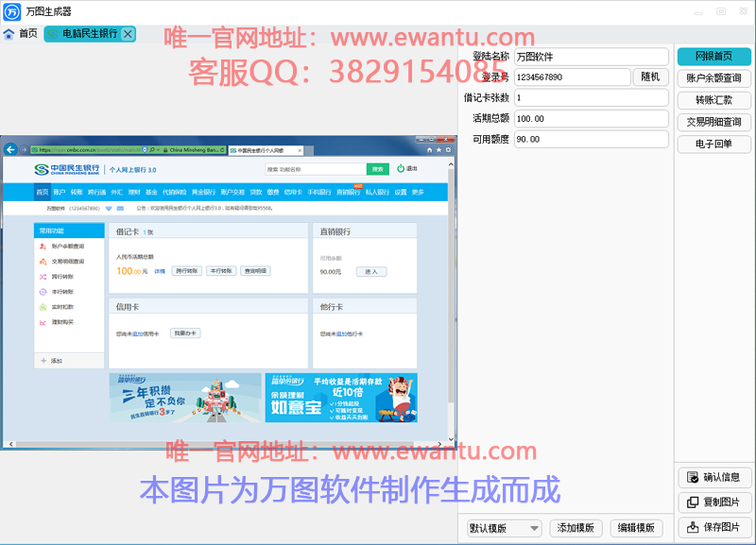Click the 进入 button under 直销银行
This screenshot has height=545, width=756.
(x=371, y=272)
